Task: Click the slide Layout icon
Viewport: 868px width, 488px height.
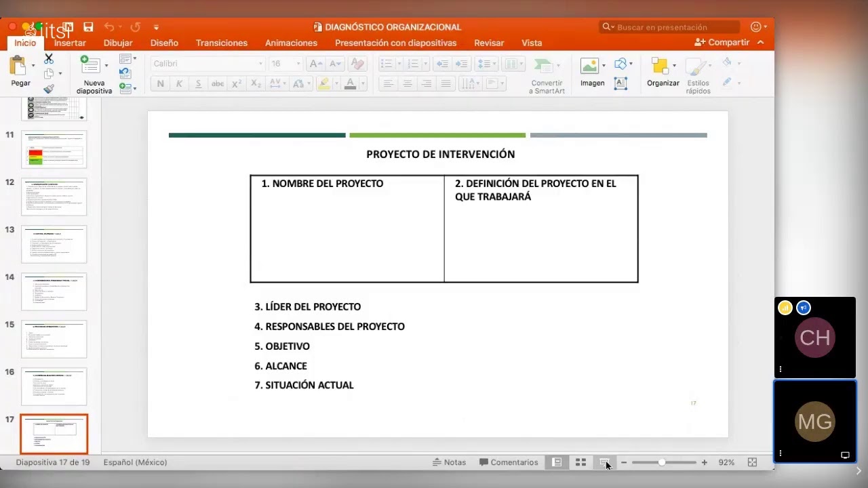Action: pyautogui.click(x=125, y=59)
